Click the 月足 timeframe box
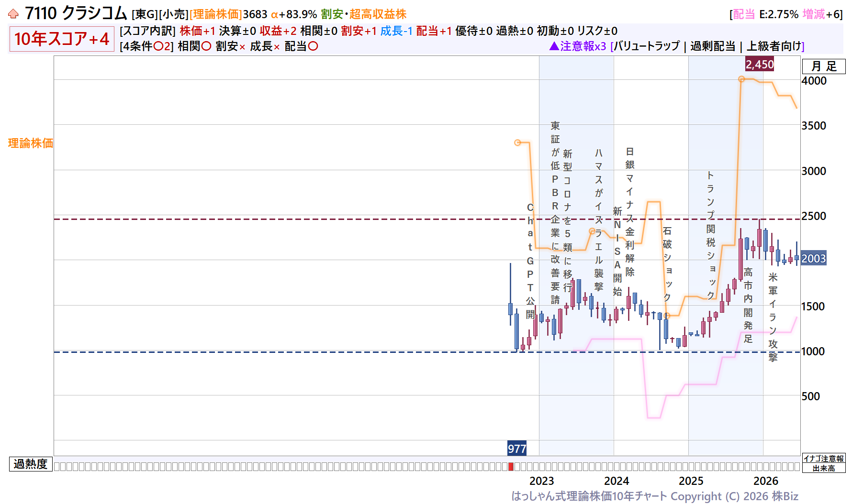 coord(824,66)
